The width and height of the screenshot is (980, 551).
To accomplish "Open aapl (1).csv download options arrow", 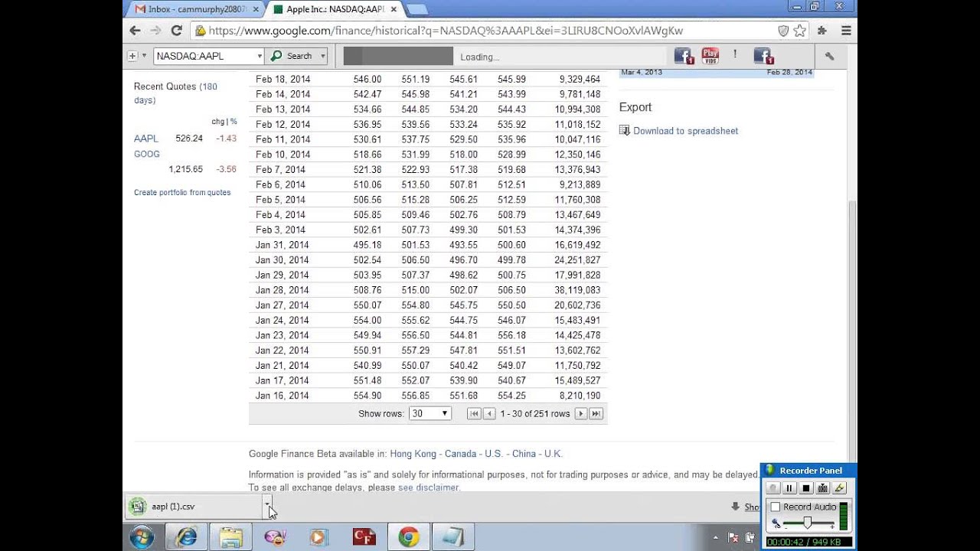I will click(266, 506).
